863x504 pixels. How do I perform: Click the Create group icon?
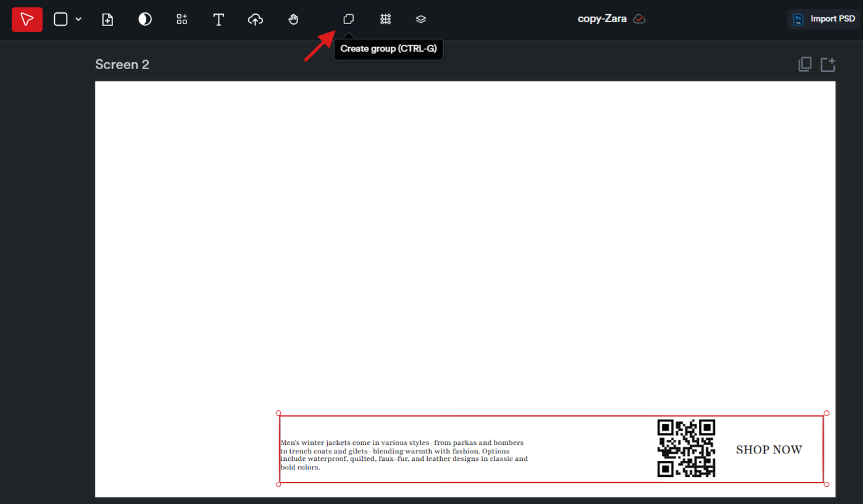(x=348, y=20)
